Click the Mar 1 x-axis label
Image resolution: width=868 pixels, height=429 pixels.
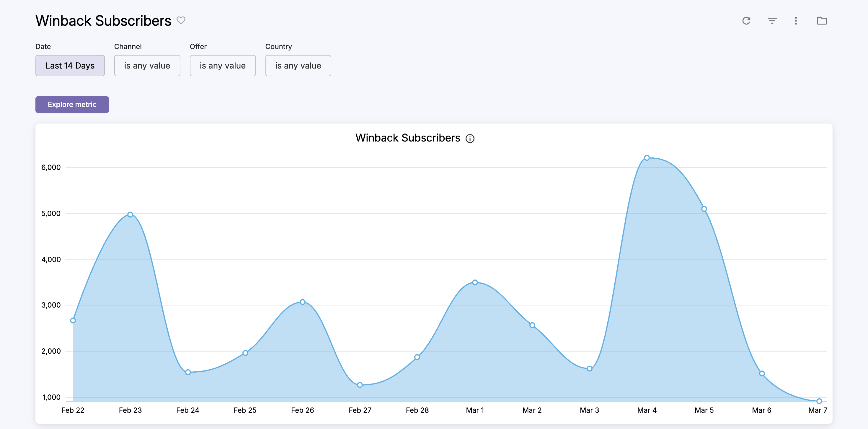[475, 410]
